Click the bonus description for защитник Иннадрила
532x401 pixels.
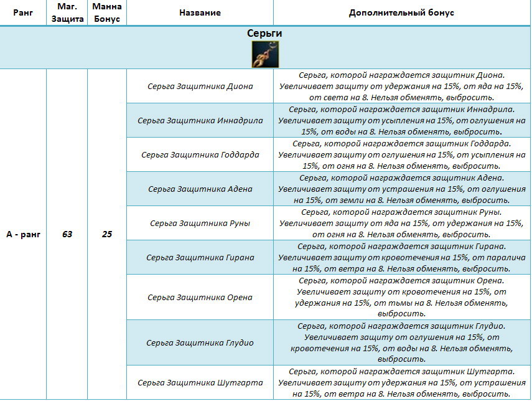tap(402, 121)
